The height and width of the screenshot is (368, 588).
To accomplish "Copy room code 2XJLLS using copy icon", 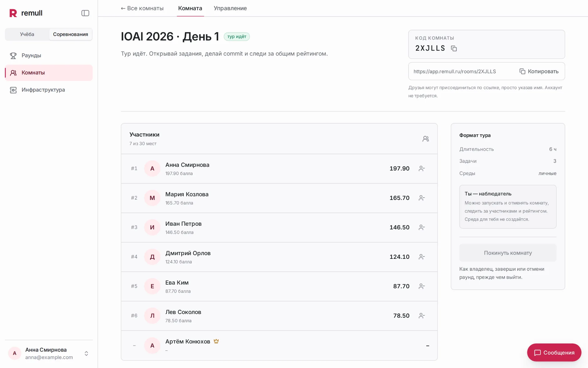I will click(x=454, y=48).
